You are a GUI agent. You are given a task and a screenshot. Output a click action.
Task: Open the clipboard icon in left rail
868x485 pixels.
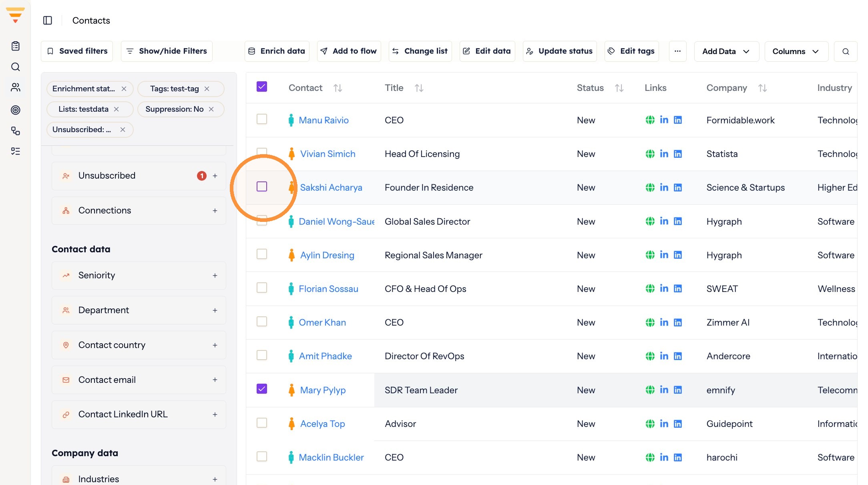(x=16, y=46)
